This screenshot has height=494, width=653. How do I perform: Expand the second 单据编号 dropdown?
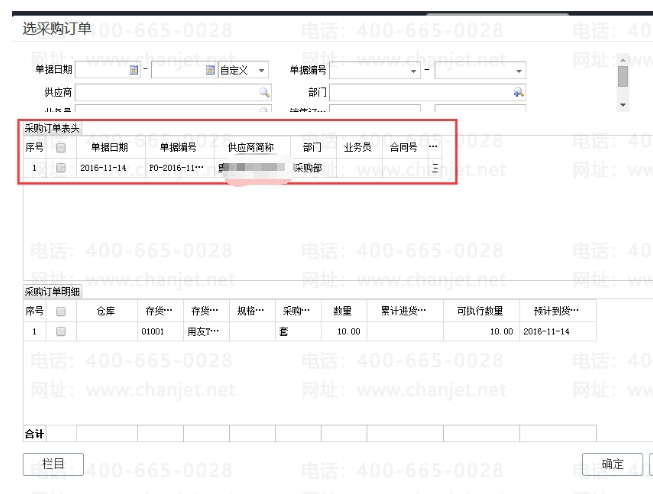pyautogui.click(x=519, y=71)
